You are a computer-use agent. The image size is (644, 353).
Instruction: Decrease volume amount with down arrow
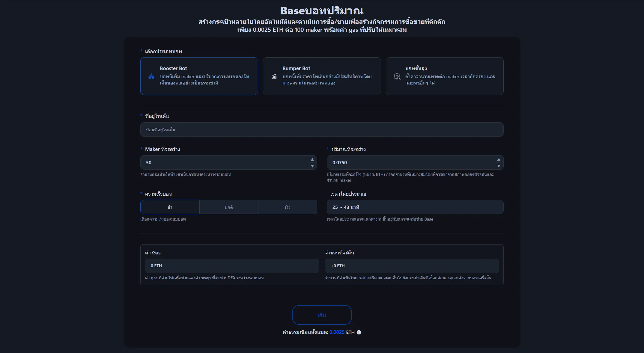(499, 166)
